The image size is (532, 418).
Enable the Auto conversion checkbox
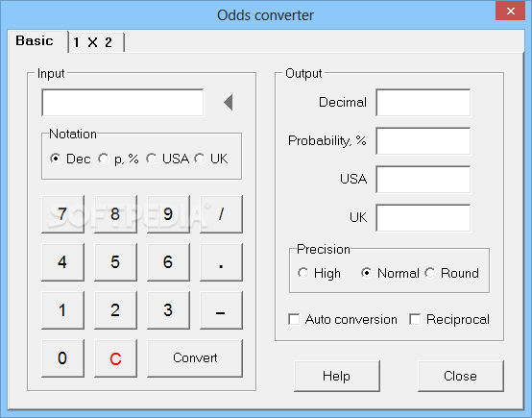[294, 319]
